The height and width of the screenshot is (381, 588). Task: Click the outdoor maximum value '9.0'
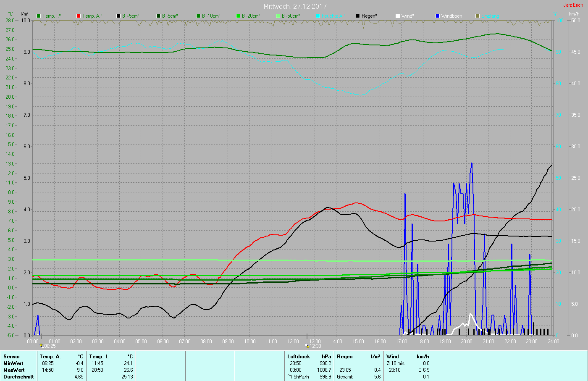point(80,370)
